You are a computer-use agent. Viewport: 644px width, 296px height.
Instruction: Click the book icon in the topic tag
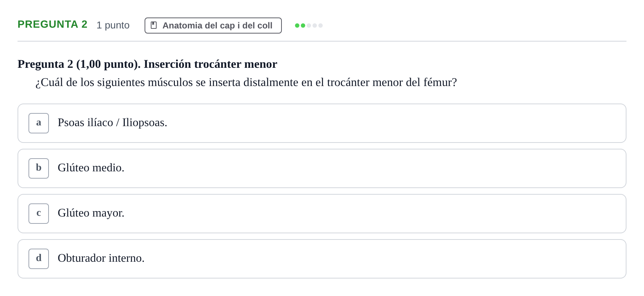pyautogui.click(x=154, y=25)
